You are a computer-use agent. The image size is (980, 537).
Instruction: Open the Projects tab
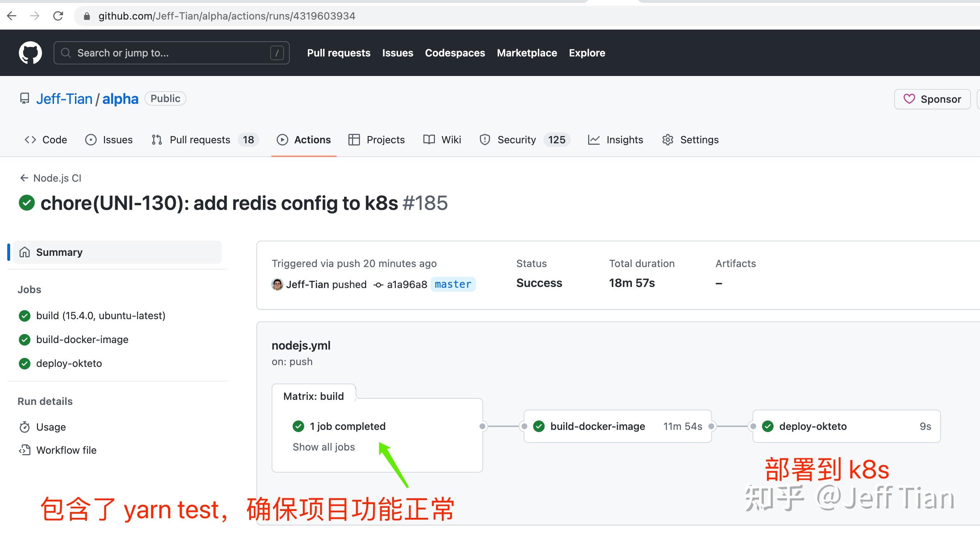[x=376, y=140]
